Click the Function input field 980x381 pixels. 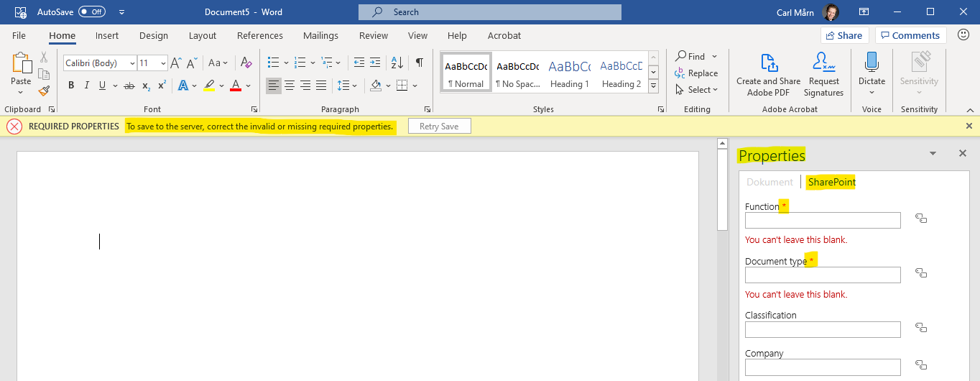(x=823, y=220)
